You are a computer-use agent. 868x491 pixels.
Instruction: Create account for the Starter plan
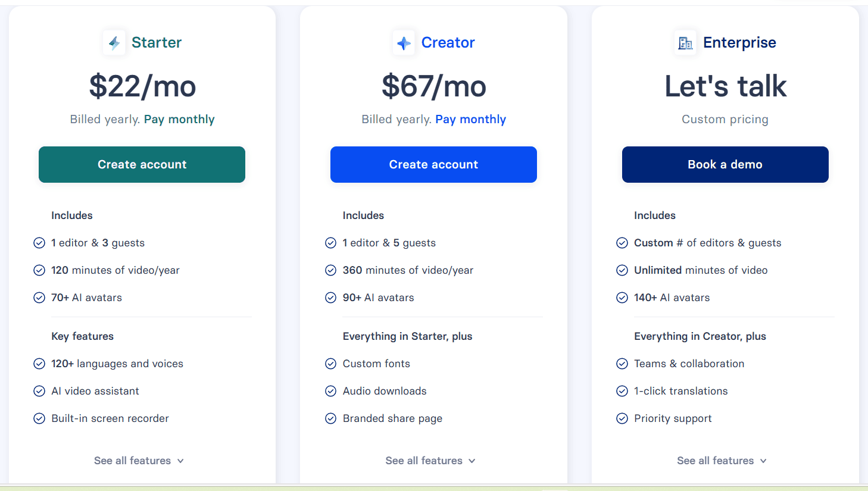pos(142,164)
